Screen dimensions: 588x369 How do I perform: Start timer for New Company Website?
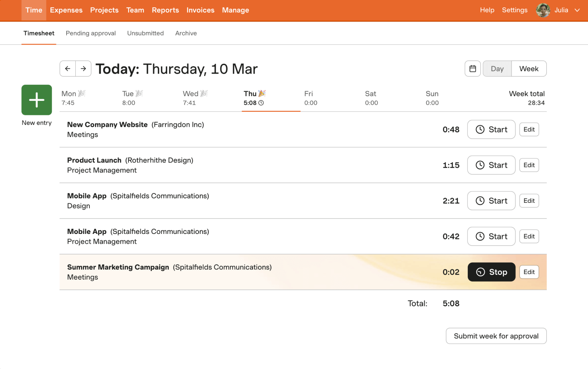point(491,130)
